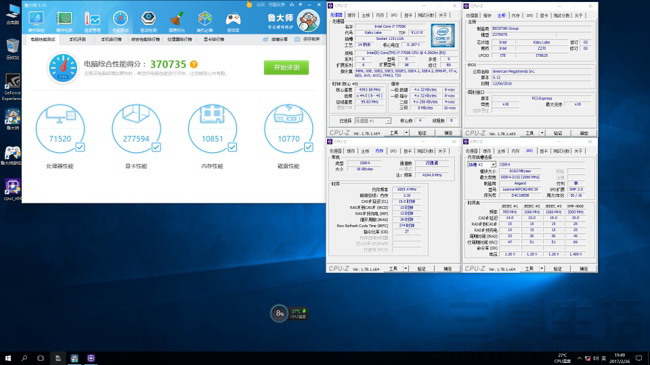650x365 pixels.
Task: Open Task View on taskbar
Action: click(40, 358)
